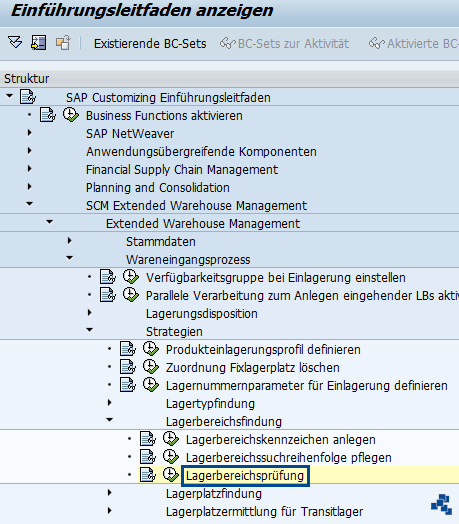Screen dimensions: 459x524
Task: Select the highlighted Lagerbereichsprüfung entry
Action: click(245, 476)
